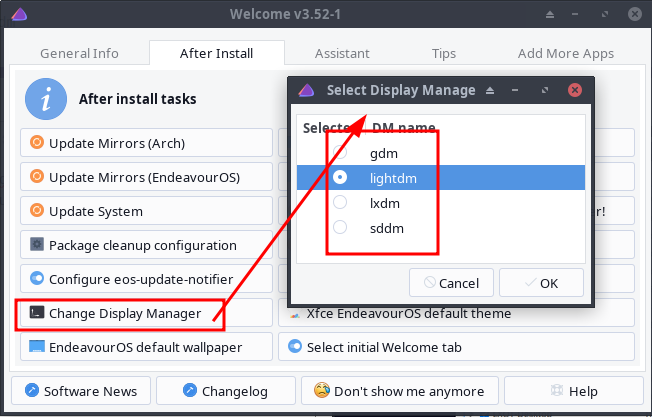Image resolution: width=652 pixels, height=417 pixels.
Task: Click desktop icon of EndeavourOS default wallpaper
Action: point(37,346)
